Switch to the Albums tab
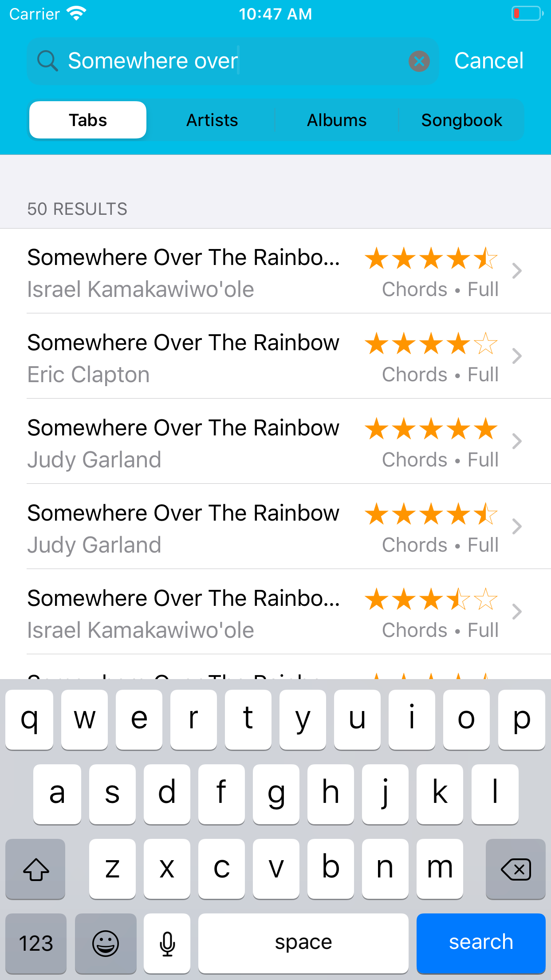Screen dimensions: 551x980 (x=337, y=120)
